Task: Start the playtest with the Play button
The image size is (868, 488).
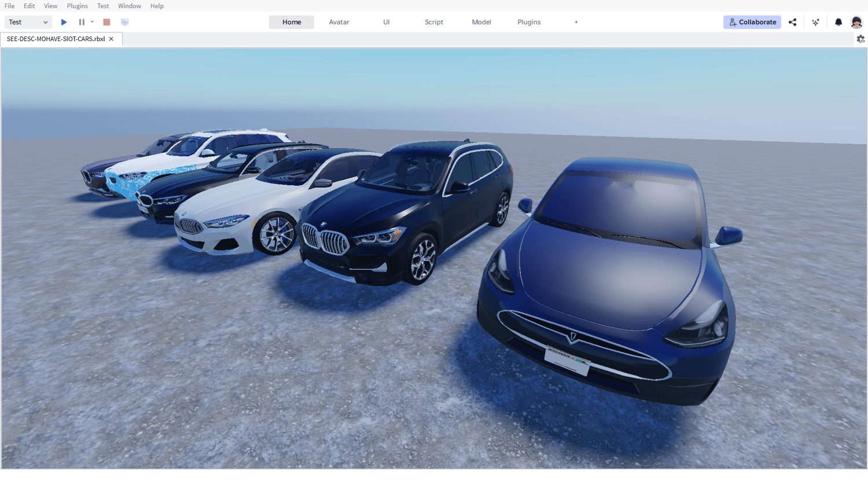Action: tap(64, 22)
